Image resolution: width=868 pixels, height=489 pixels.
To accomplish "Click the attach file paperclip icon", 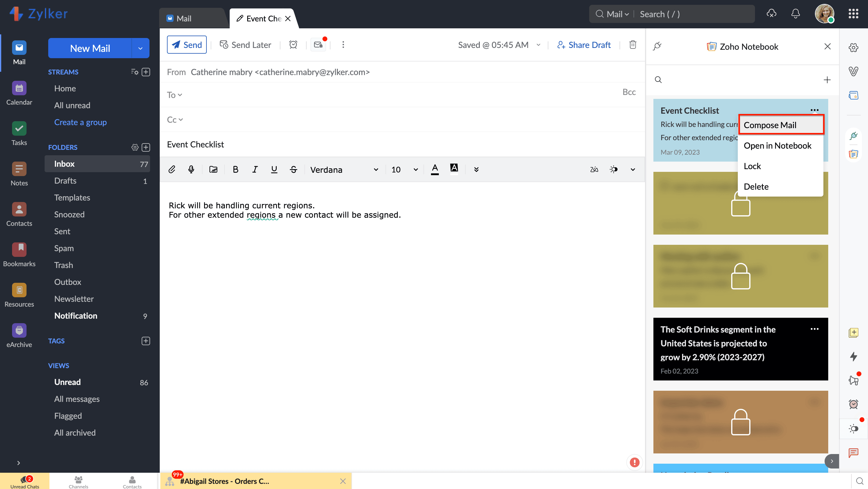I will pos(172,169).
